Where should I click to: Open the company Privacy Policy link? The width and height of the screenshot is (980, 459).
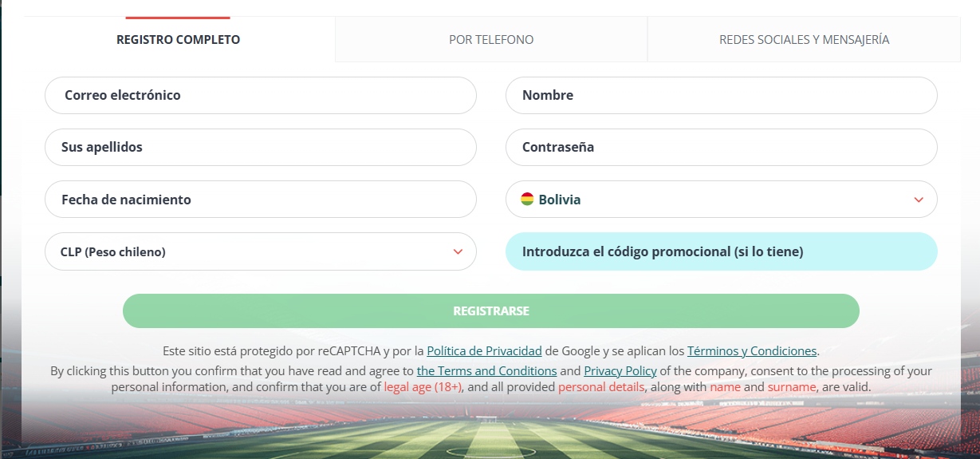point(620,371)
